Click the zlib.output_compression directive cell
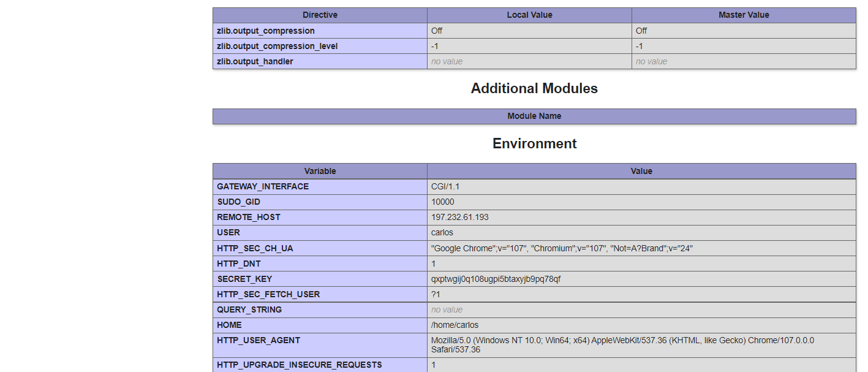The height and width of the screenshot is (372, 868). pyautogui.click(x=265, y=31)
